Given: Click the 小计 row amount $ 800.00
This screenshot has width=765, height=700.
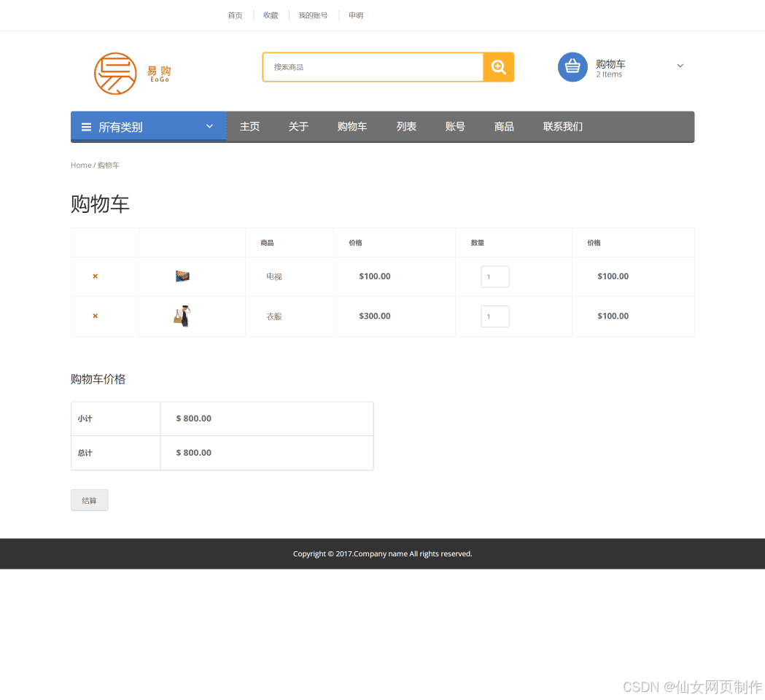Looking at the screenshot, I should (x=194, y=419).
